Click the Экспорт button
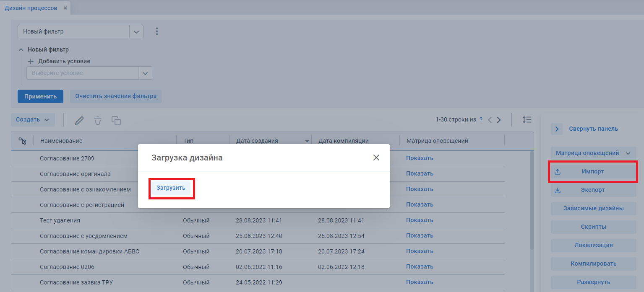This screenshot has height=292, width=644. [x=594, y=190]
